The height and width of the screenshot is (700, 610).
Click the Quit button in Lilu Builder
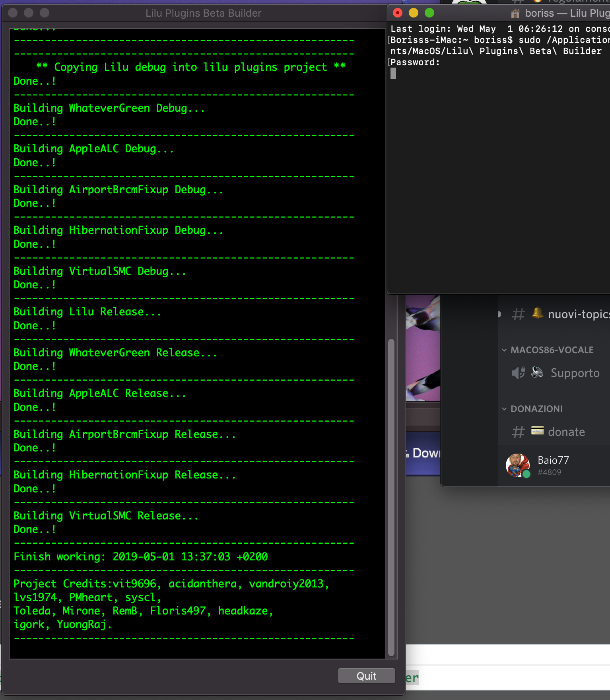366,676
